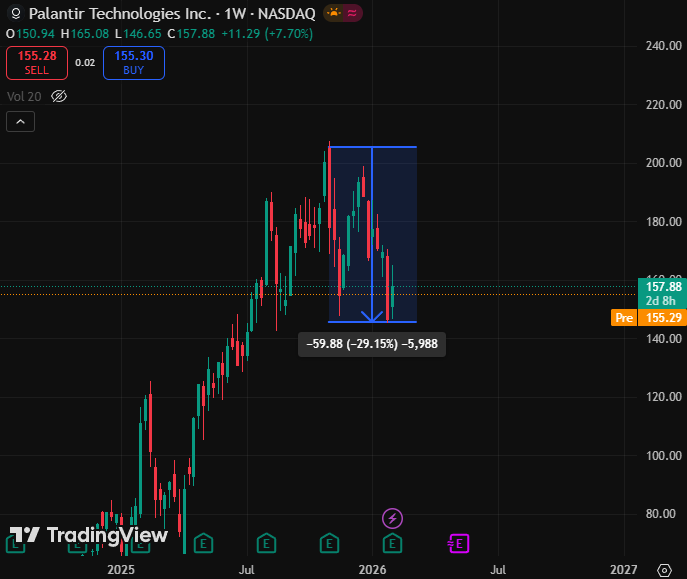
Task: Open chart settings hexagon icon at axis corner
Action: tap(664, 570)
